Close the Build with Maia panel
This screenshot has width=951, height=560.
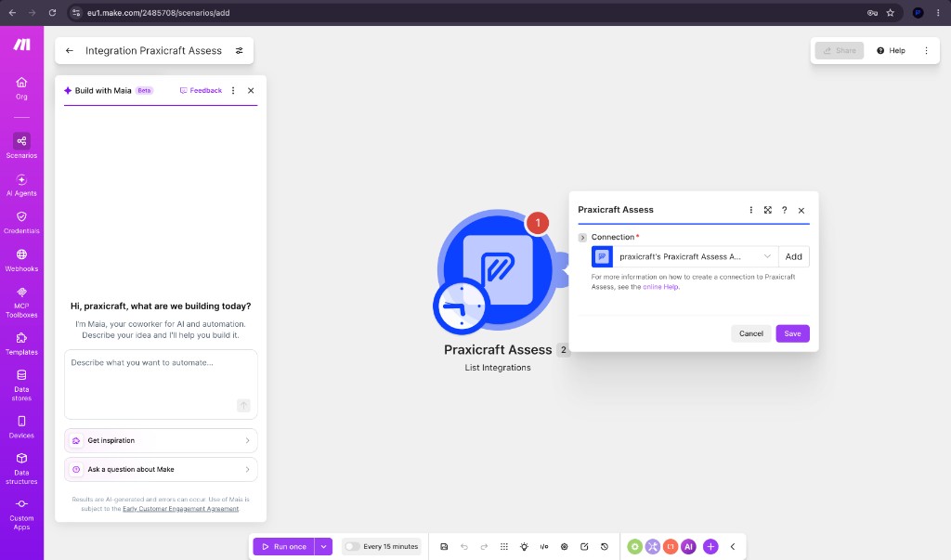pos(251,90)
